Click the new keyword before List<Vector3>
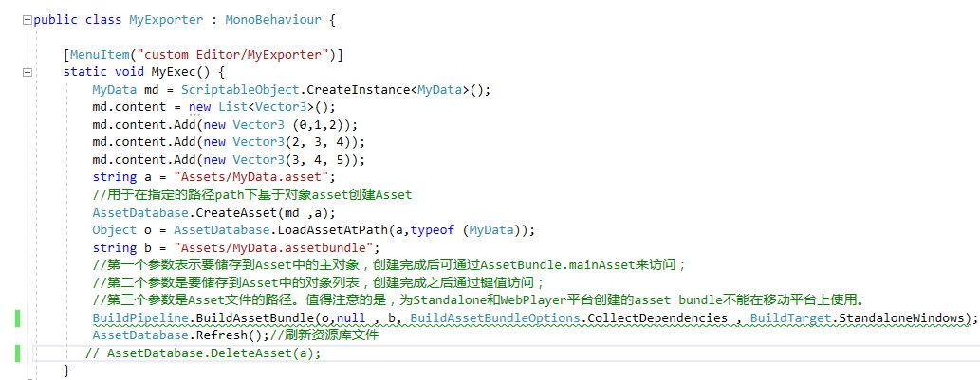 click(x=199, y=107)
